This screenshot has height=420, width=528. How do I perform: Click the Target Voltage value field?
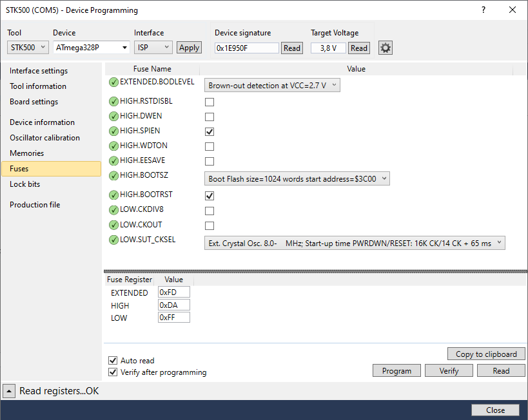[x=328, y=48]
